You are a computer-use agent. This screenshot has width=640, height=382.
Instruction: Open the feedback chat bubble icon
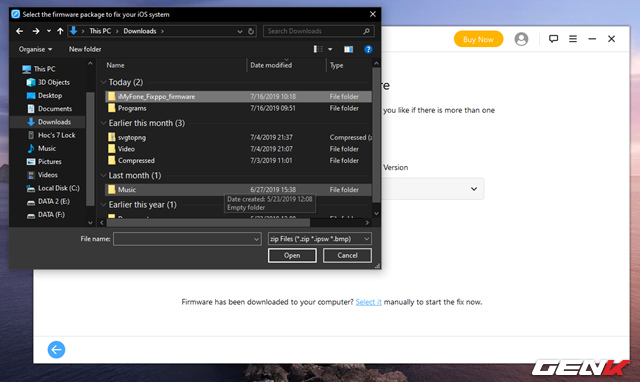[x=553, y=39]
